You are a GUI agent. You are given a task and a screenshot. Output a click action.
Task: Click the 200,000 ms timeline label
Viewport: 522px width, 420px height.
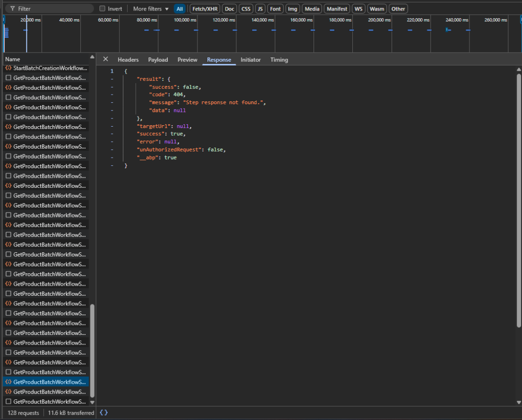[379, 20]
